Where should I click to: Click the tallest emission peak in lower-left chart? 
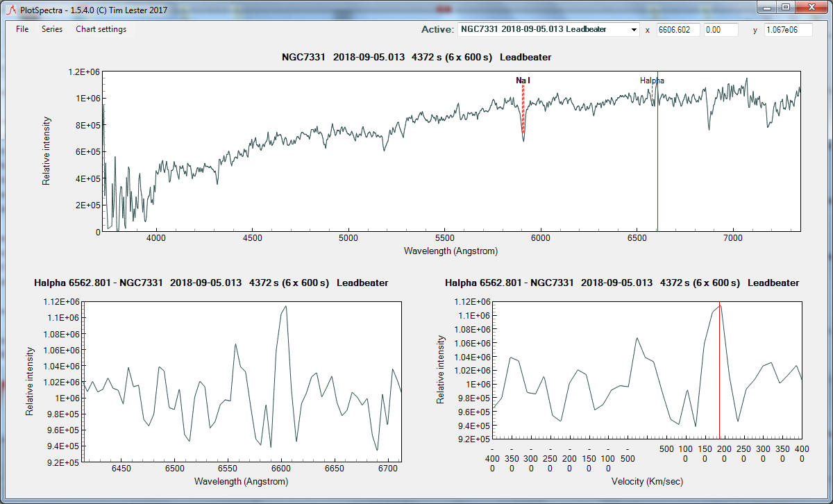tap(285, 307)
